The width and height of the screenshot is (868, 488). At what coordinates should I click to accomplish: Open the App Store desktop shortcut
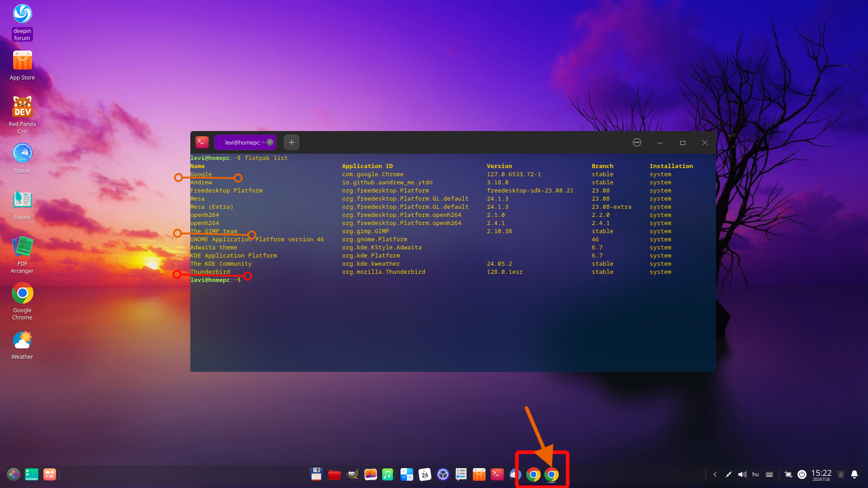click(22, 66)
